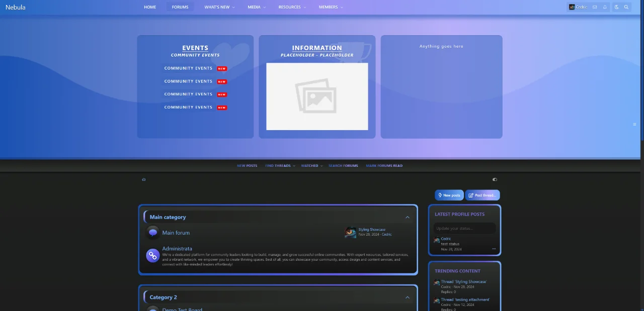Collapse the Main category section

(408, 218)
